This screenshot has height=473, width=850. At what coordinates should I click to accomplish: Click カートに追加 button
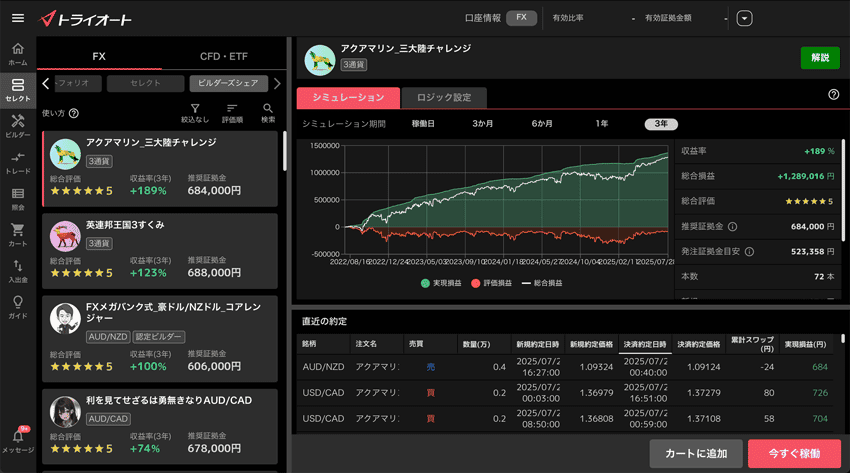(696, 453)
